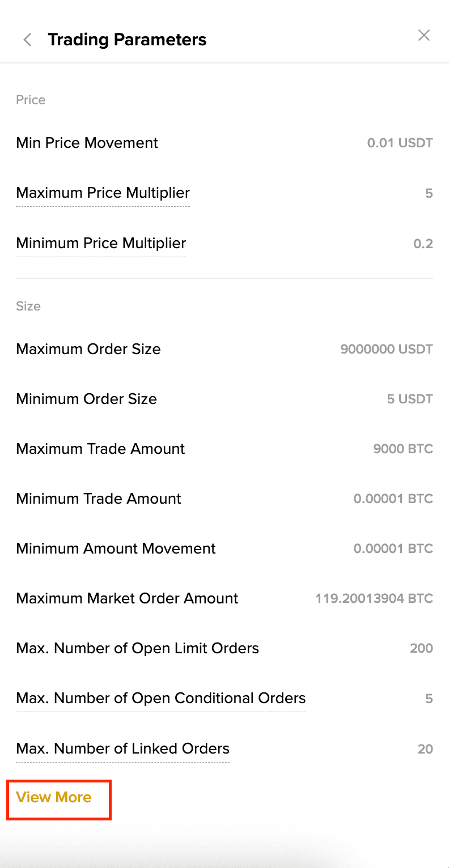Select the Size section header

click(x=28, y=306)
